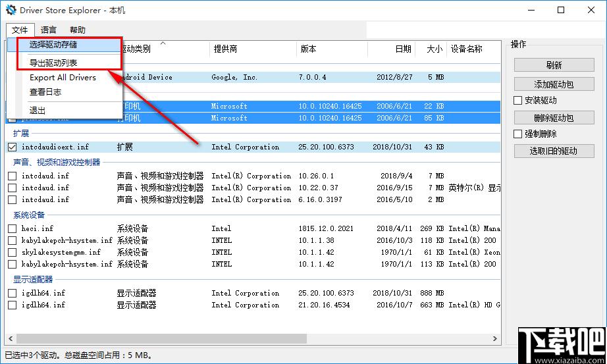Viewport: 607px width, 364px height.
Task: Maximize the Driver Store Explorer window
Action: pyautogui.click(x=561, y=10)
